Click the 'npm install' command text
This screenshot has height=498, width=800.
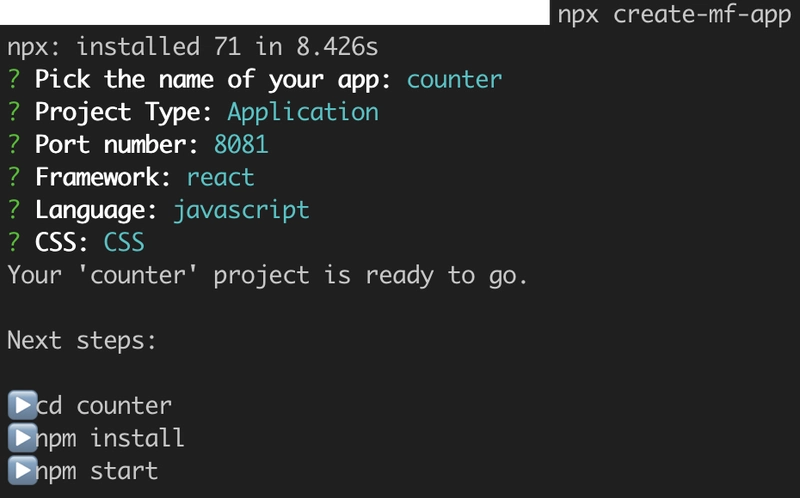[x=110, y=439]
